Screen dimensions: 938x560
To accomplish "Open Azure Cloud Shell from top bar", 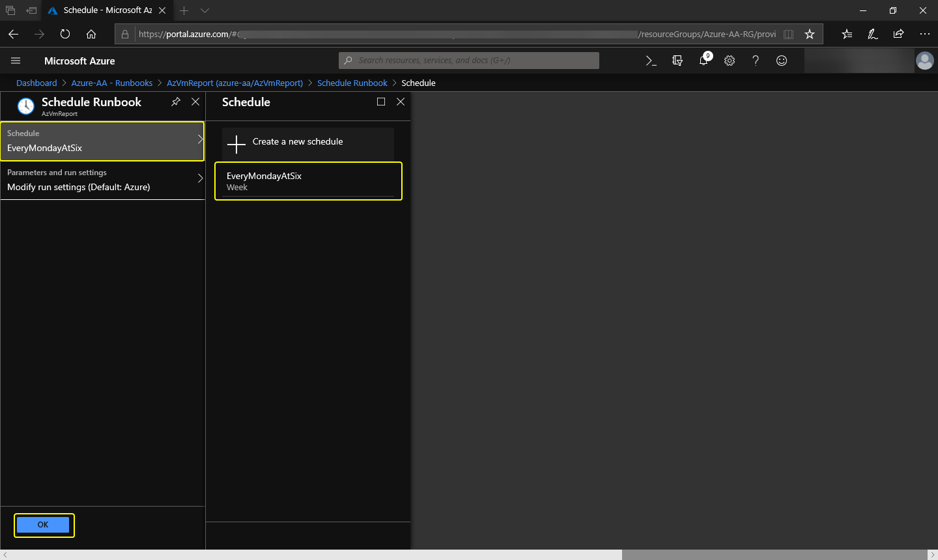I will point(651,61).
